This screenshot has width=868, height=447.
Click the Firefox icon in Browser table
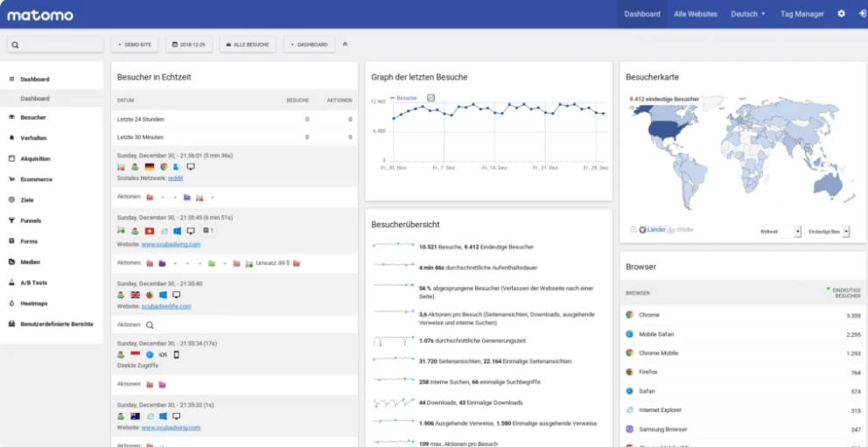(x=629, y=372)
